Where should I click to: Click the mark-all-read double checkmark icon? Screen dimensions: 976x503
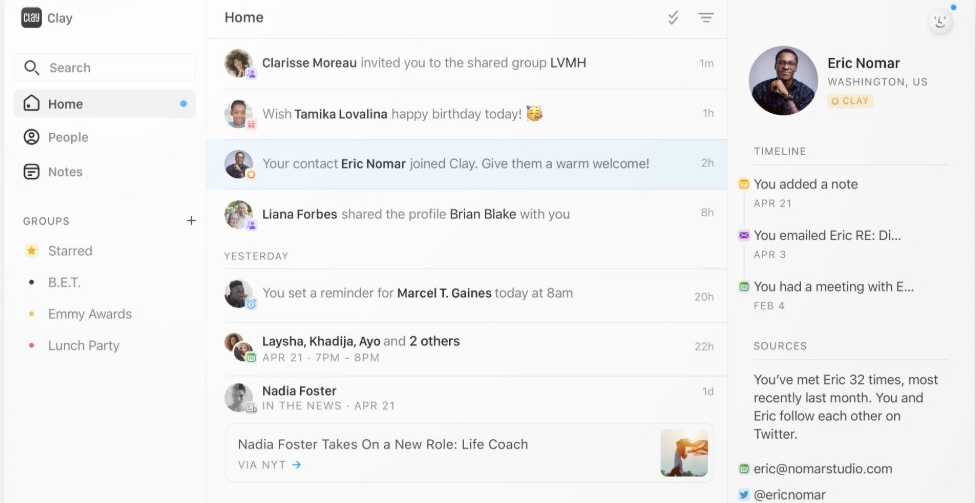coord(673,18)
